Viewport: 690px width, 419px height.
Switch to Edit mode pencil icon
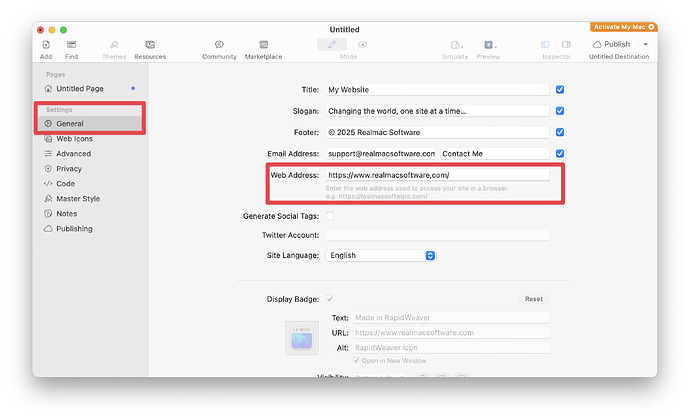pos(332,44)
